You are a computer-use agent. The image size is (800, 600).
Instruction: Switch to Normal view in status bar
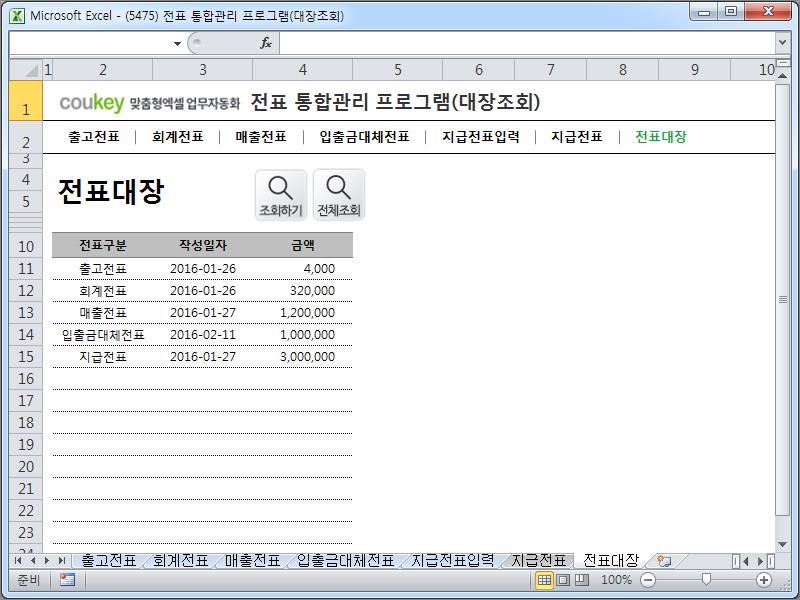click(544, 580)
